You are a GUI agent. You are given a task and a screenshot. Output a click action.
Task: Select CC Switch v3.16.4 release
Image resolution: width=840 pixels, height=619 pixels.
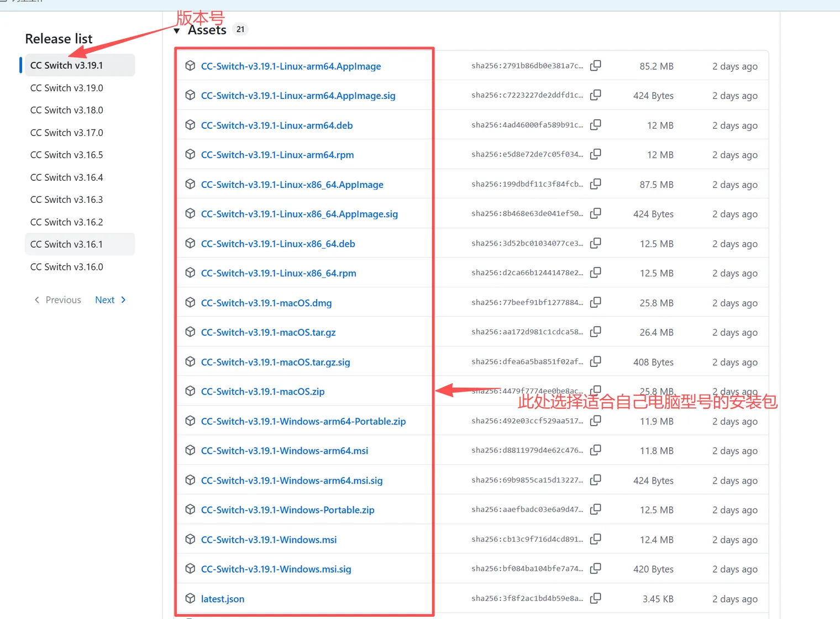coord(80,177)
